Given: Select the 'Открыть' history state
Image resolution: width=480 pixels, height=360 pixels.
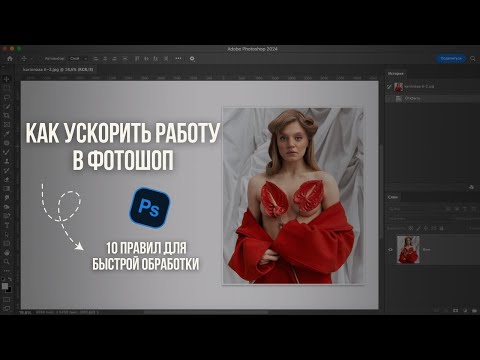Looking at the screenshot, I should point(432,98).
